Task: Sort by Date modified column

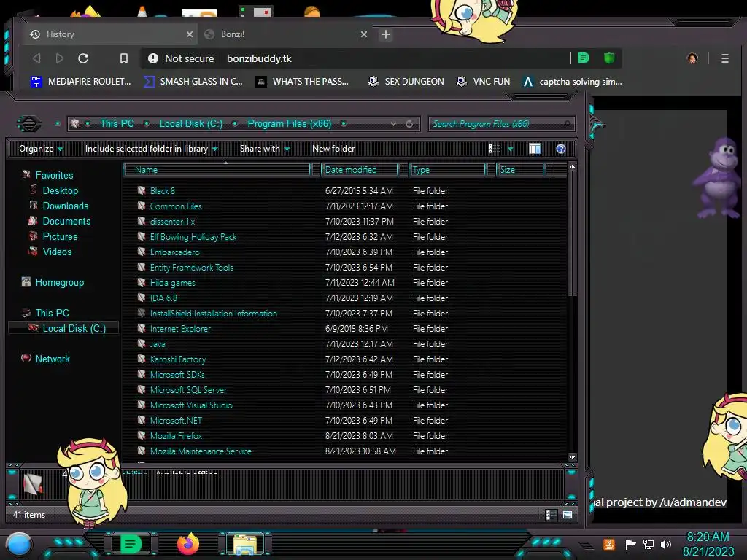Action: pos(360,169)
